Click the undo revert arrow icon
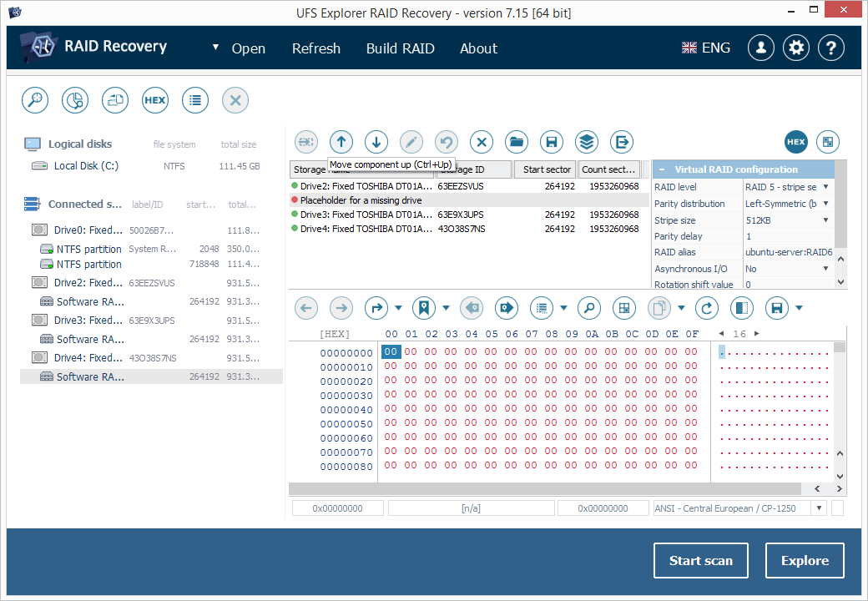This screenshot has width=868, height=601. tap(447, 142)
